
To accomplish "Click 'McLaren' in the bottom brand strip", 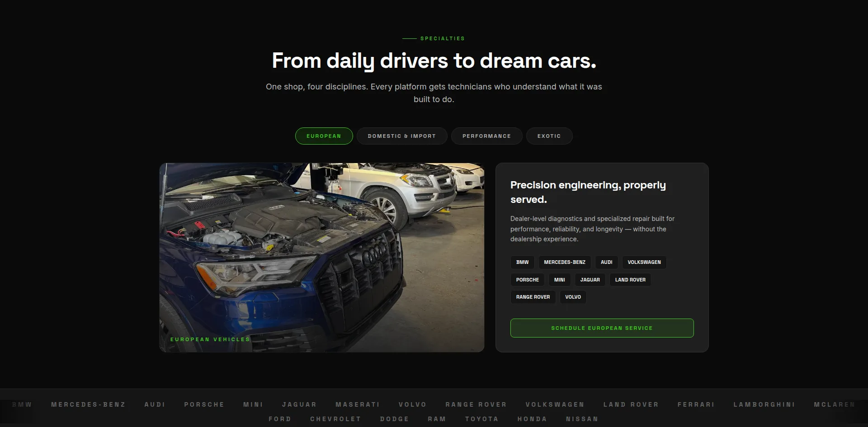I will (x=835, y=404).
